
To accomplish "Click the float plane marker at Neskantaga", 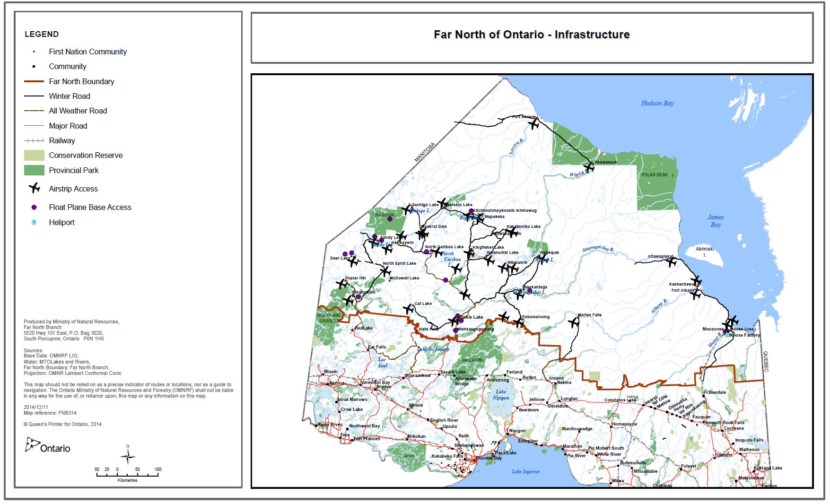I will pyautogui.click(x=530, y=291).
